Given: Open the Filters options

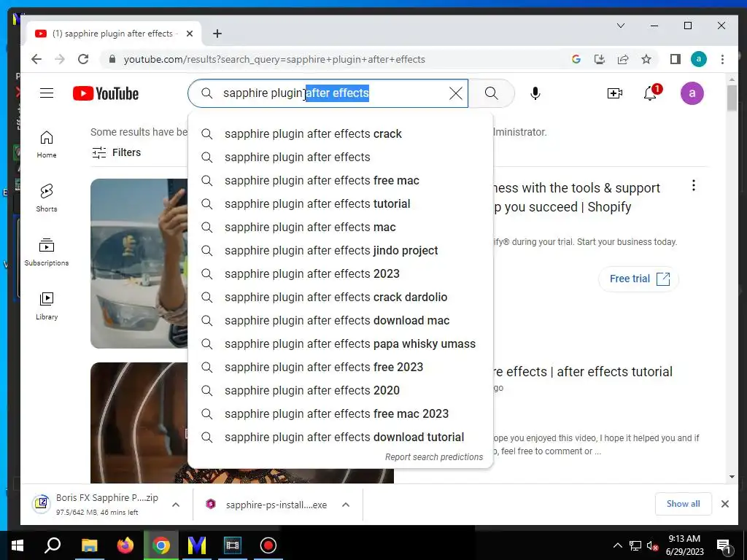Looking at the screenshot, I should pos(116,152).
